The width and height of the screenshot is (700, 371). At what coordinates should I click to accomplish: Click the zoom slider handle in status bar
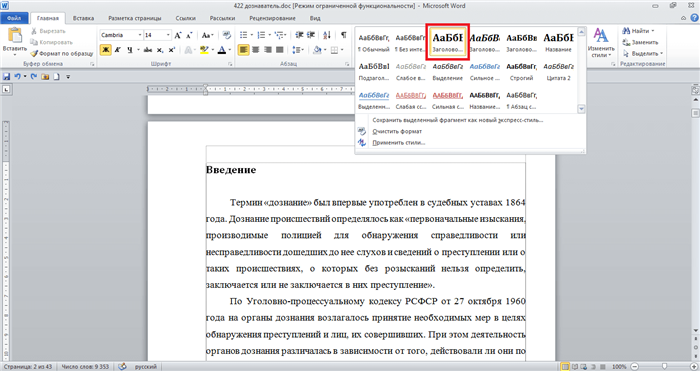664,366
